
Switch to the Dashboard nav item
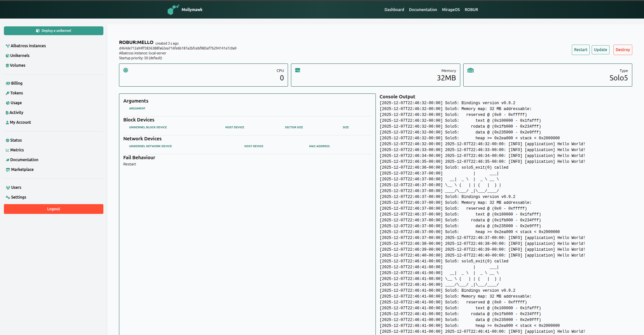click(394, 9)
